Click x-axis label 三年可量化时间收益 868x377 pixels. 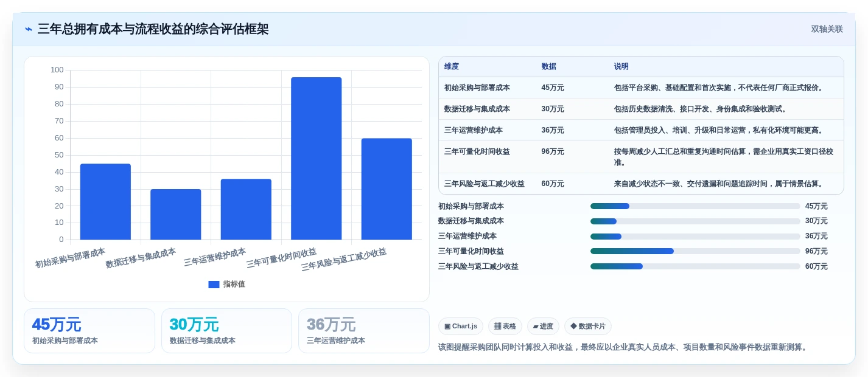click(281, 258)
